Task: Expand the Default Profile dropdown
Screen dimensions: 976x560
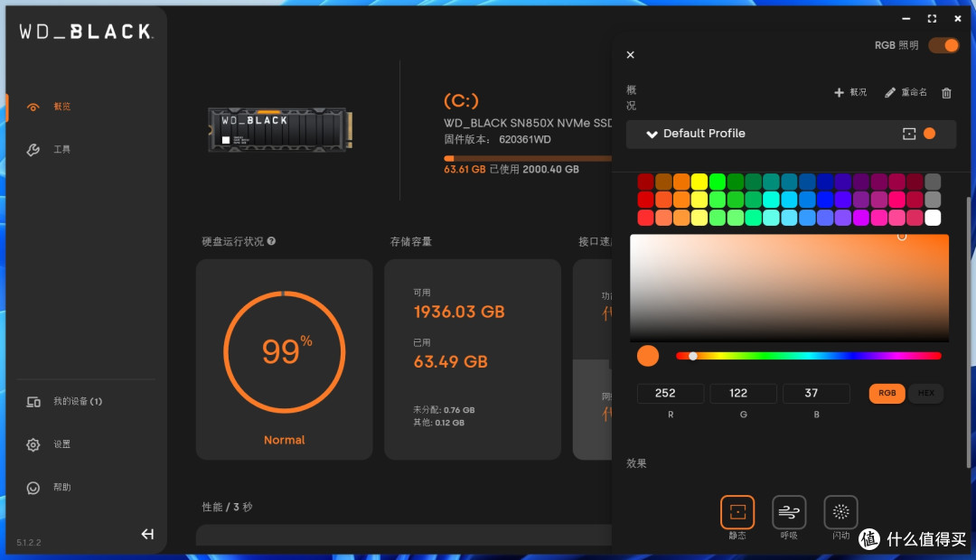Action: click(x=652, y=134)
